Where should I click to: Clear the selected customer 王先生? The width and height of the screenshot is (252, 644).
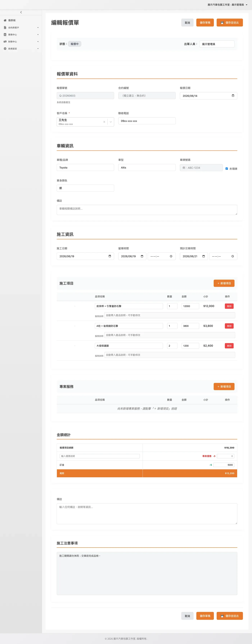[x=104, y=122]
